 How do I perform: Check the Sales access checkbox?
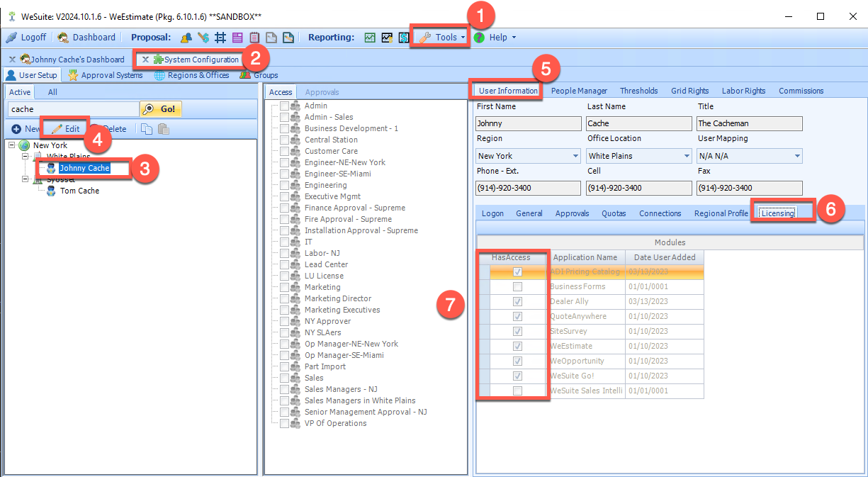(284, 378)
